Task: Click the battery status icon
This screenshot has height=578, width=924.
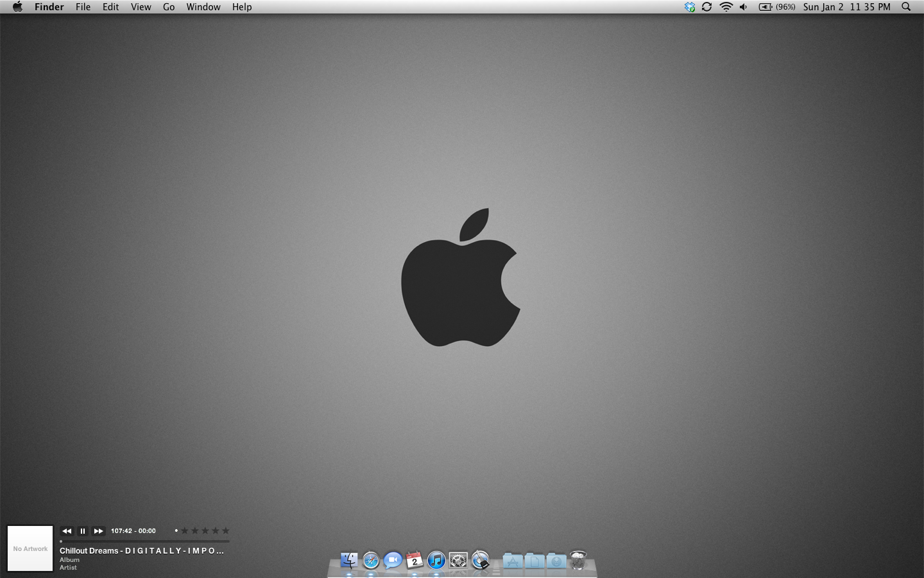Action: (766, 7)
